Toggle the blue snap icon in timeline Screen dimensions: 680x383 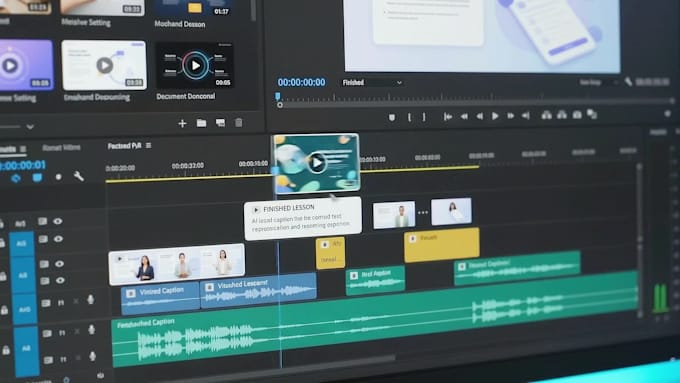click(16, 178)
